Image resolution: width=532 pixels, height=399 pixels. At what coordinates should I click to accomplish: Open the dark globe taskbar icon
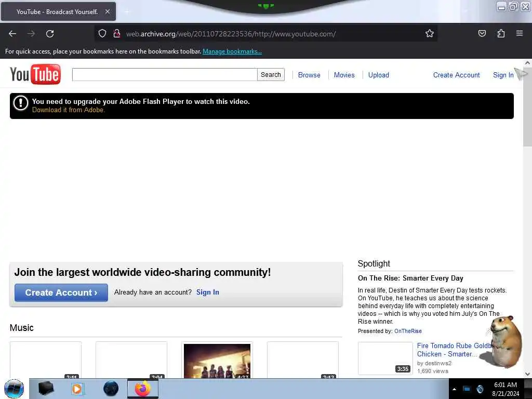tap(111, 389)
